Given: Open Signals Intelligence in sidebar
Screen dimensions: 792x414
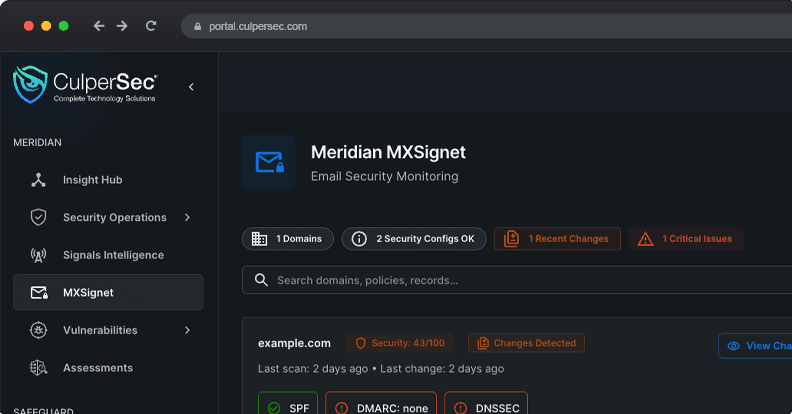Looking at the screenshot, I should click(x=108, y=255).
